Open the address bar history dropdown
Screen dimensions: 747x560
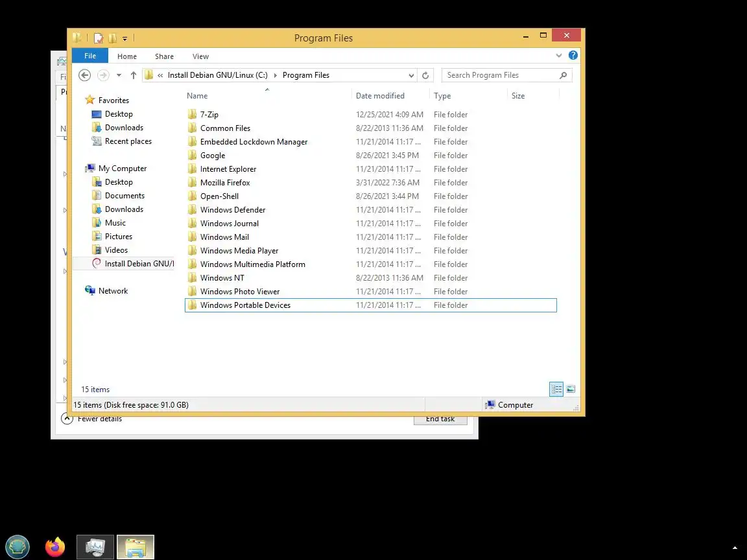(x=411, y=75)
